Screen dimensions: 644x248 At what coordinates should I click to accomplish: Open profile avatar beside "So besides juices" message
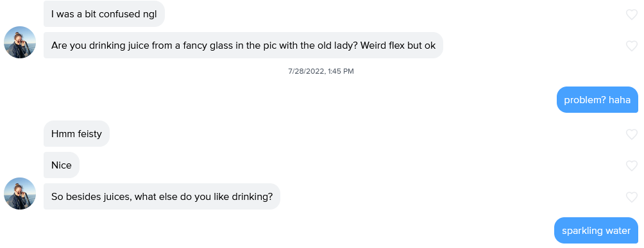(20, 194)
